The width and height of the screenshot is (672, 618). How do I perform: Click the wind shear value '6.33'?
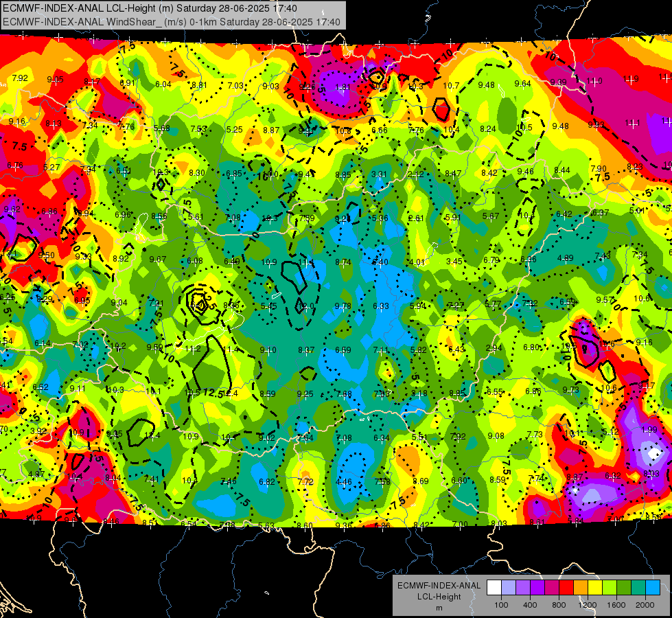pyautogui.click(x=380, y=306)
